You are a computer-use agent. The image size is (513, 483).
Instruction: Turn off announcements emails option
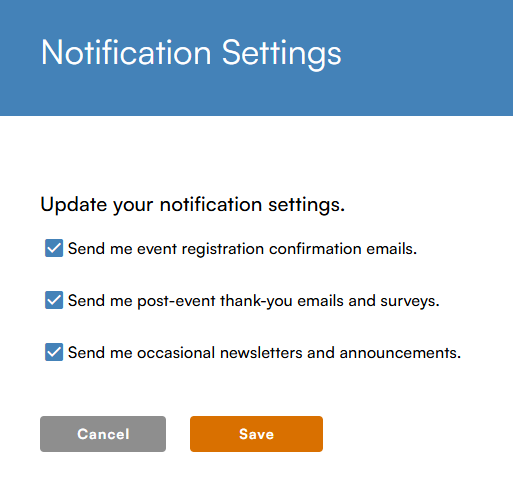coord(54,352)
